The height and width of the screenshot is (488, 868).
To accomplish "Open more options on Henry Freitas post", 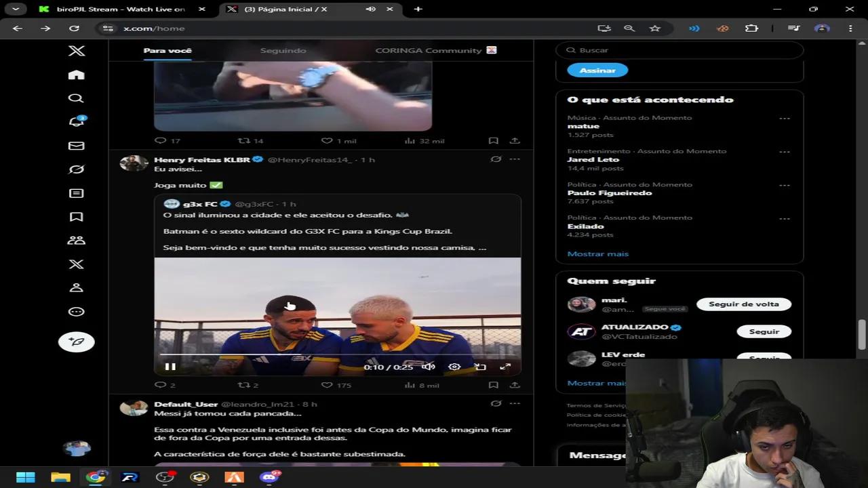I will point(515,159).
